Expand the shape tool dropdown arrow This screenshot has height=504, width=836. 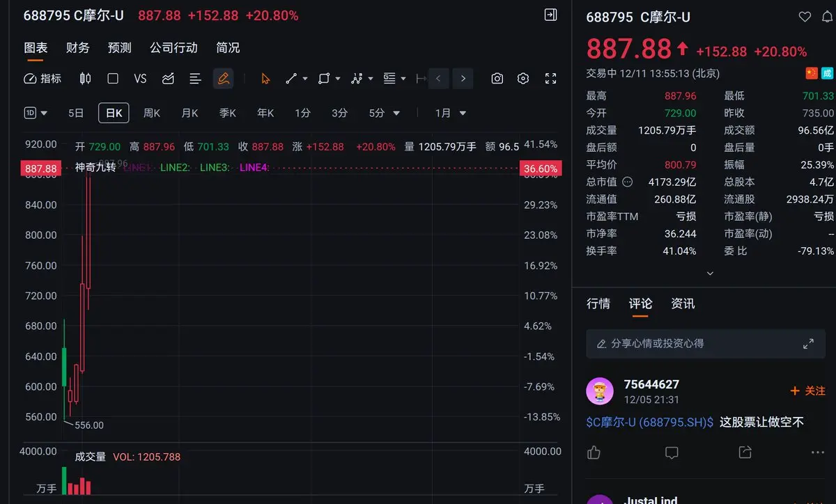pyautogui.click(x=338, y=79)
